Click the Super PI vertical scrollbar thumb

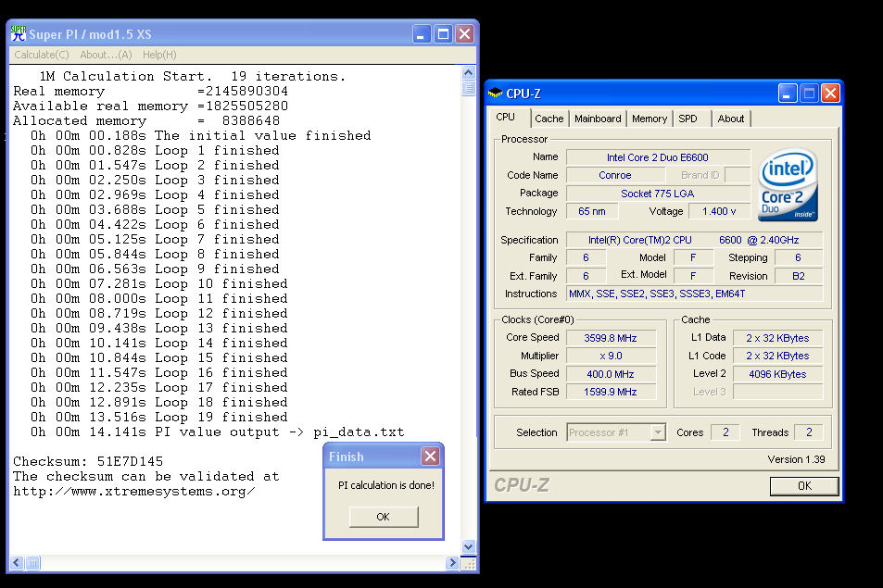[x=469, y=88]
